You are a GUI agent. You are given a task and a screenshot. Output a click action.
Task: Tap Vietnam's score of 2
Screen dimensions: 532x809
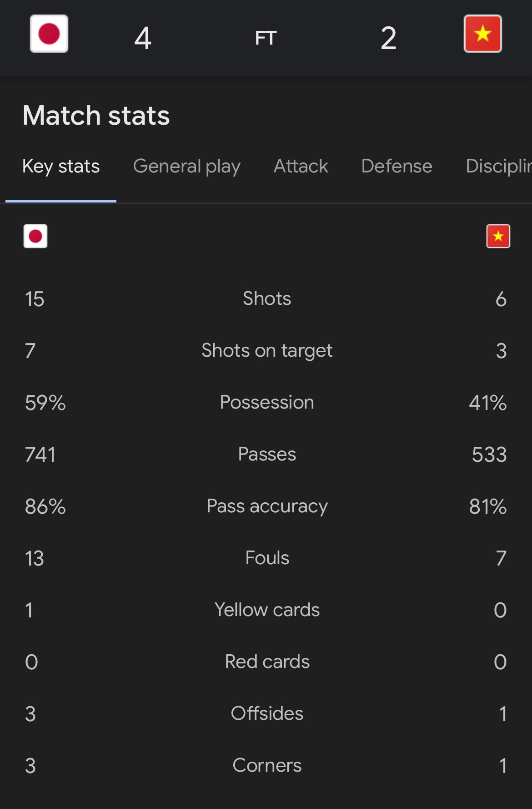[388, 38]
